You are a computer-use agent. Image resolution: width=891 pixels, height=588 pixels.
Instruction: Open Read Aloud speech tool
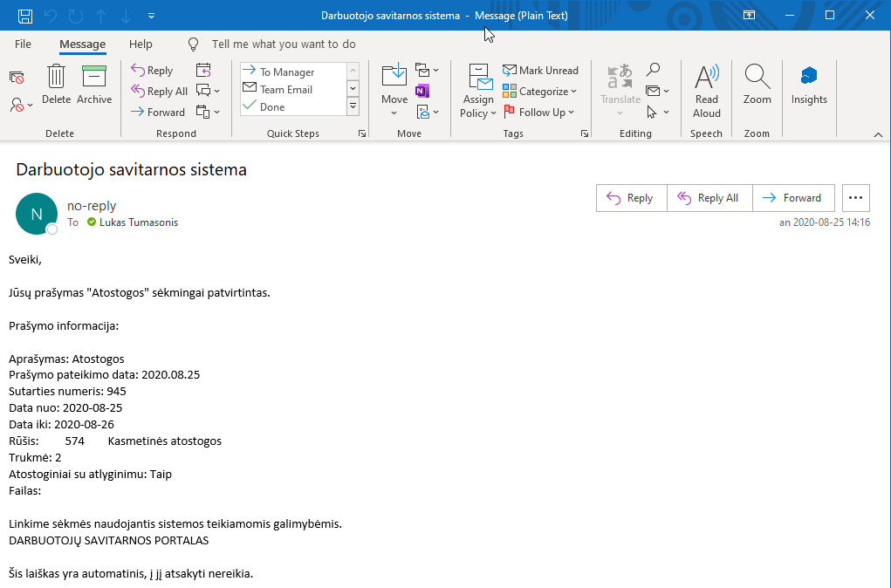706,90
